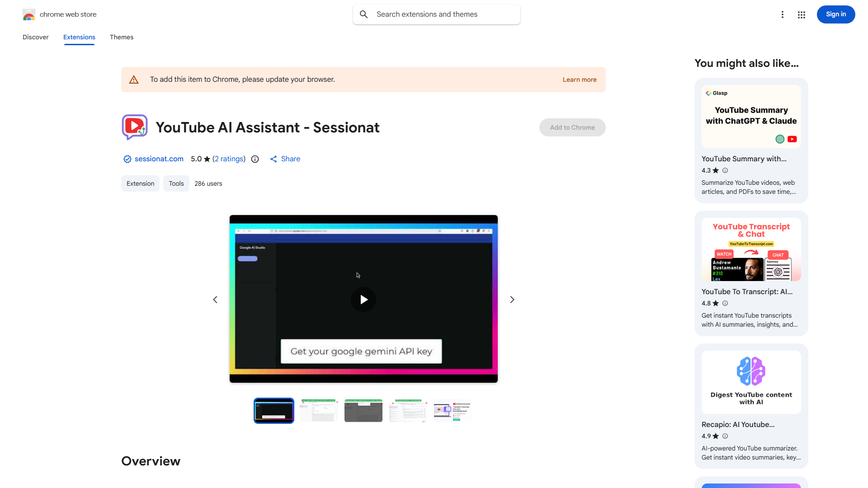Go to next screenshot with right chevron
Screen dimensions: 868x488
(512, 300)
